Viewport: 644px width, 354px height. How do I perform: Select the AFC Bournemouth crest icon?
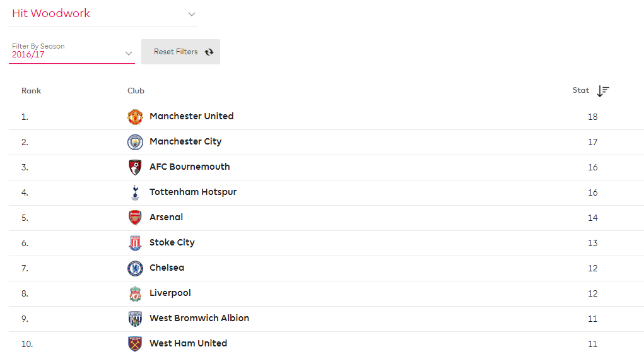[135, 168]
